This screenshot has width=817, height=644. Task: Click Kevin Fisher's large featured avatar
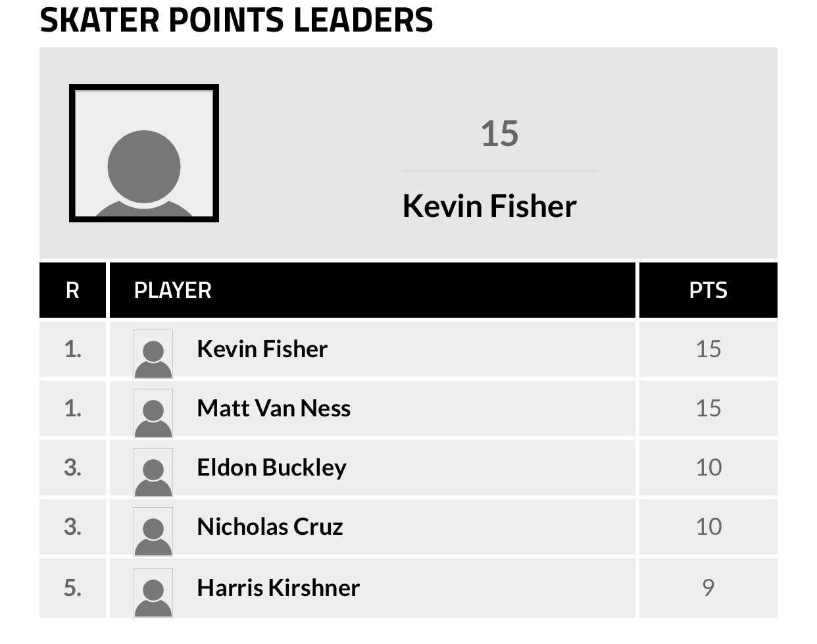click(x=144, y=153)
